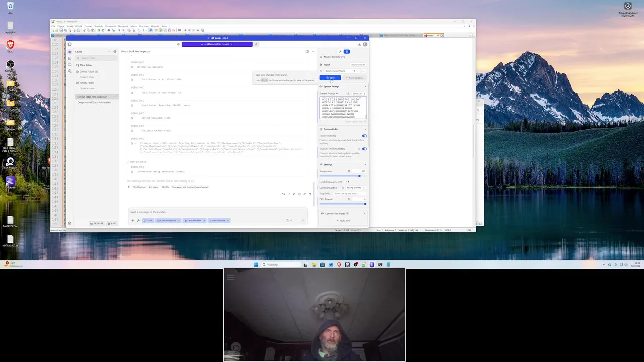The image size is (644, 362).
Task: Remove the Chat with Files chip
Action: tap(204, 220)
